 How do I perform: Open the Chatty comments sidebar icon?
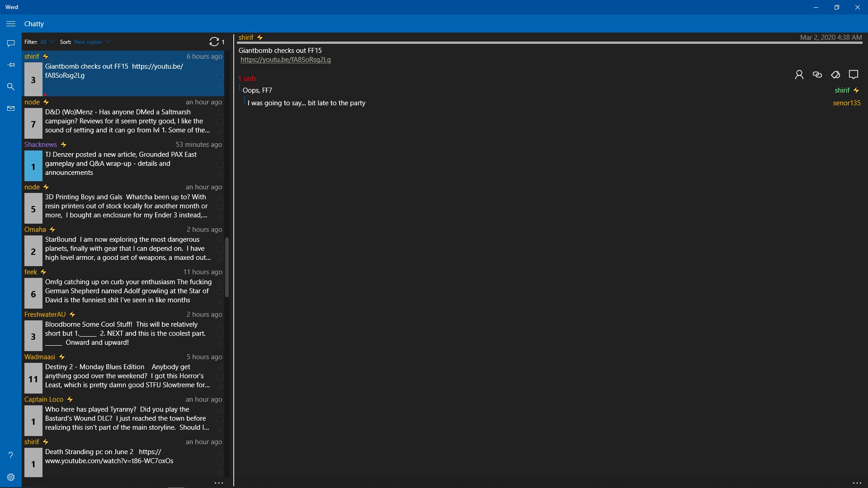tap(11, 43)
